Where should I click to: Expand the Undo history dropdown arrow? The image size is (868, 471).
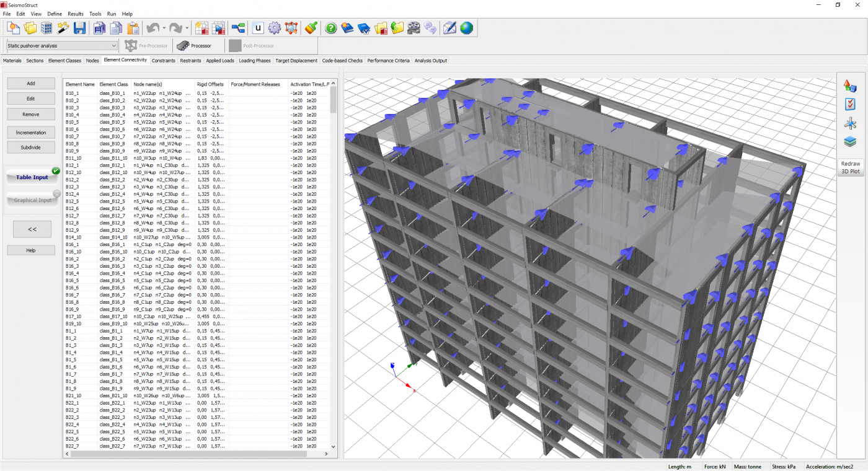click(x=164, y=28)
